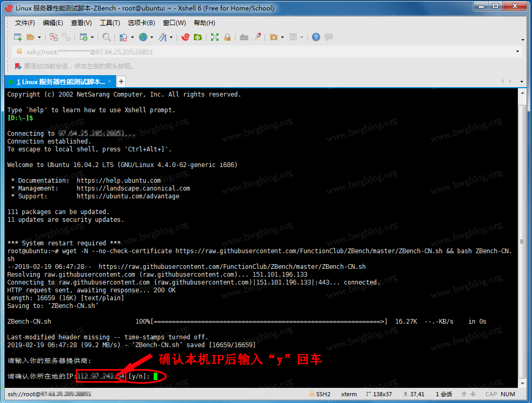The image size is (532, 403).
Task: Expand the Encoding globe dropdown arrow
Action: 152,37
